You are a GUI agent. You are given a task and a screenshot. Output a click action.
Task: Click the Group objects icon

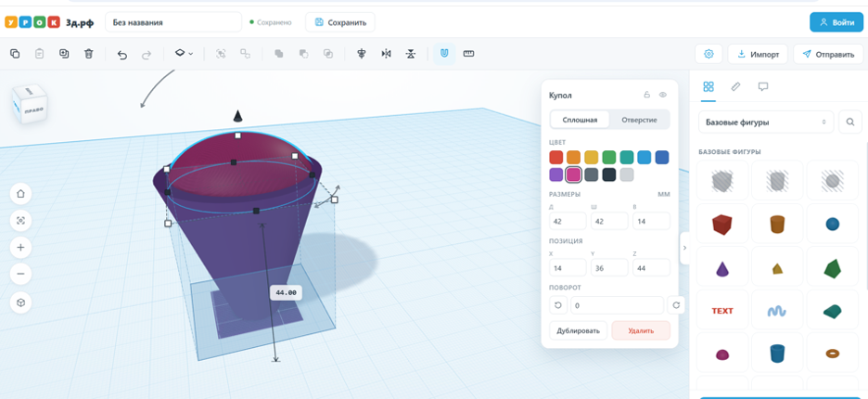221,54
